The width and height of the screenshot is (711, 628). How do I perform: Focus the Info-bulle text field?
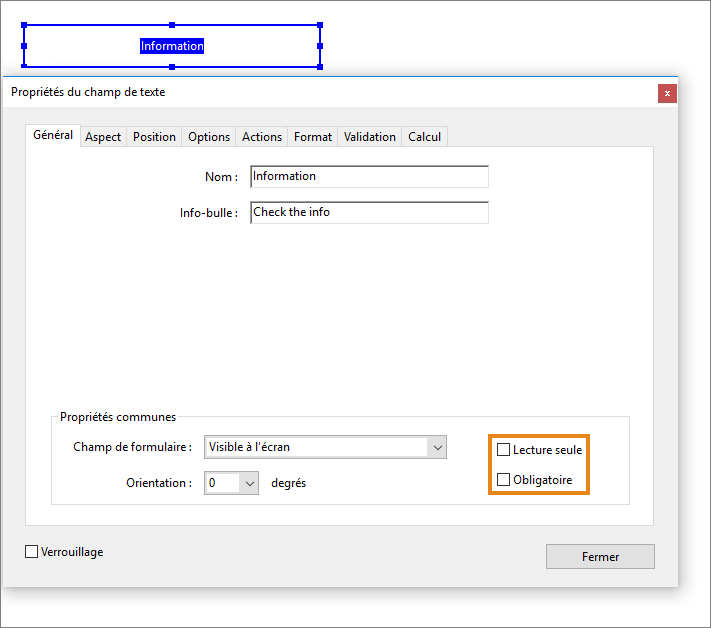tap(369, 213)
